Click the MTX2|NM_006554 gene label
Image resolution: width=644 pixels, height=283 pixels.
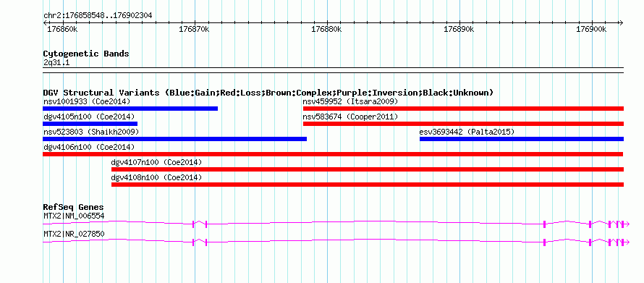pos(74,216)
